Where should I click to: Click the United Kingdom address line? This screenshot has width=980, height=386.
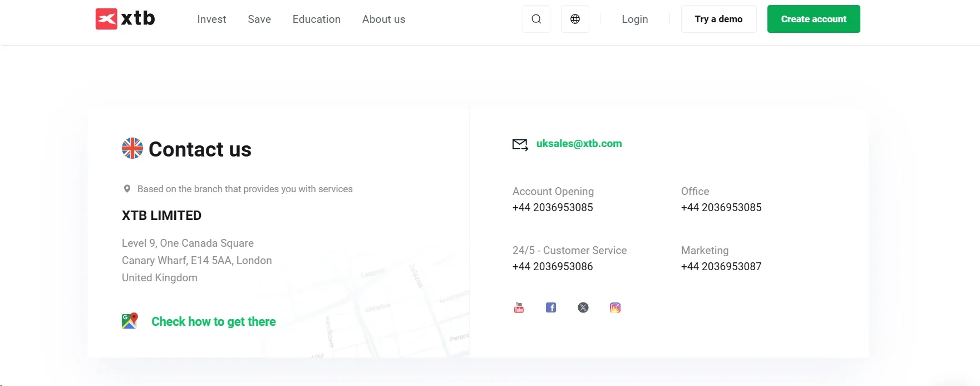coord(160,277)
